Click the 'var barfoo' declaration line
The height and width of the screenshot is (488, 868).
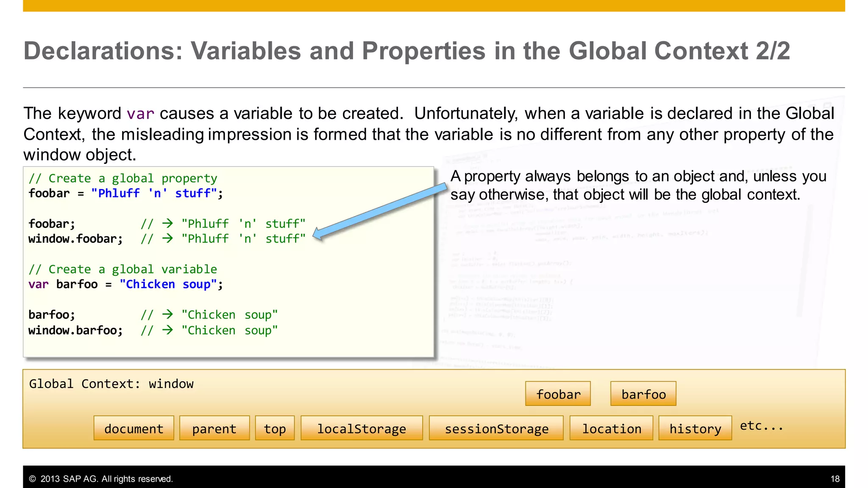(126, 284)
